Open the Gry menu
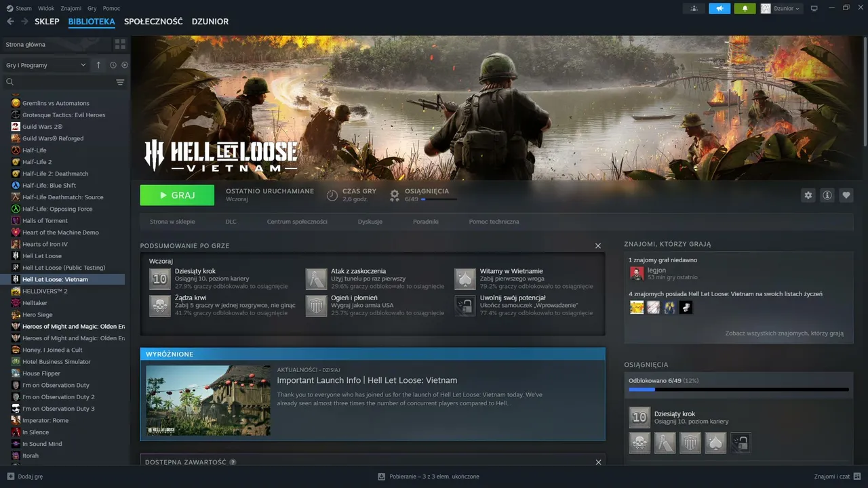The image size is (868, 488). click(92, 8)
